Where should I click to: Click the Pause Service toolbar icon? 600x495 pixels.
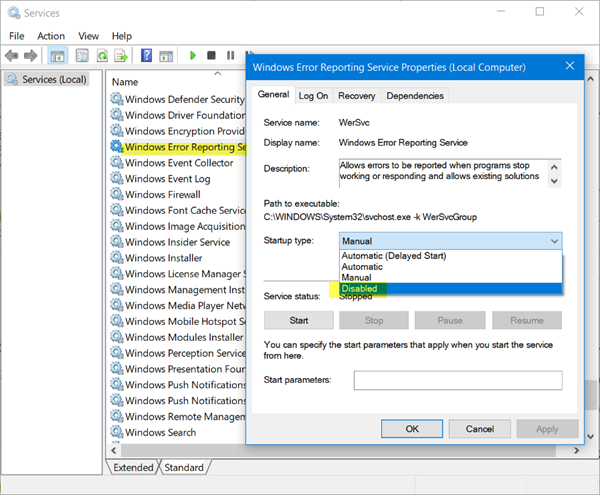[x=231, y=56]
